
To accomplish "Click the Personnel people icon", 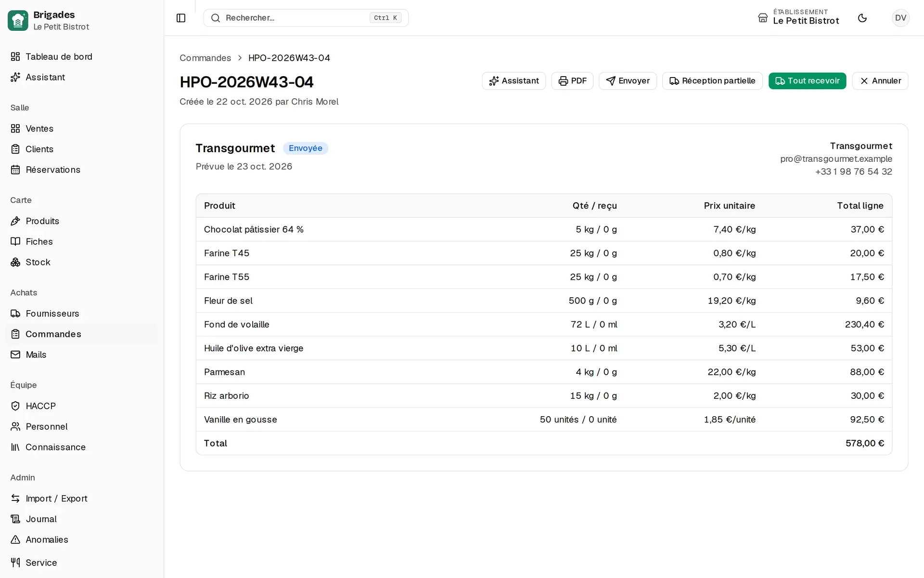I will pos(15,427).
